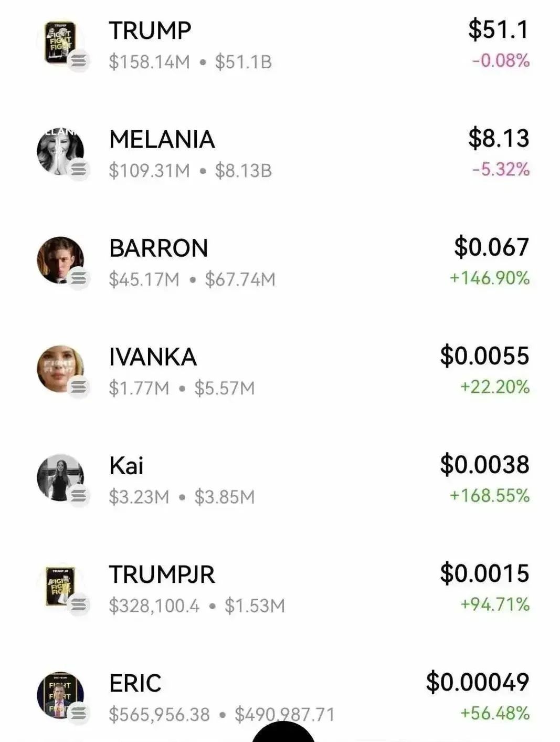Tap MELANIA -5.32% change percentage
This screenshot has height=742, width=560.
tap(501, 169)
